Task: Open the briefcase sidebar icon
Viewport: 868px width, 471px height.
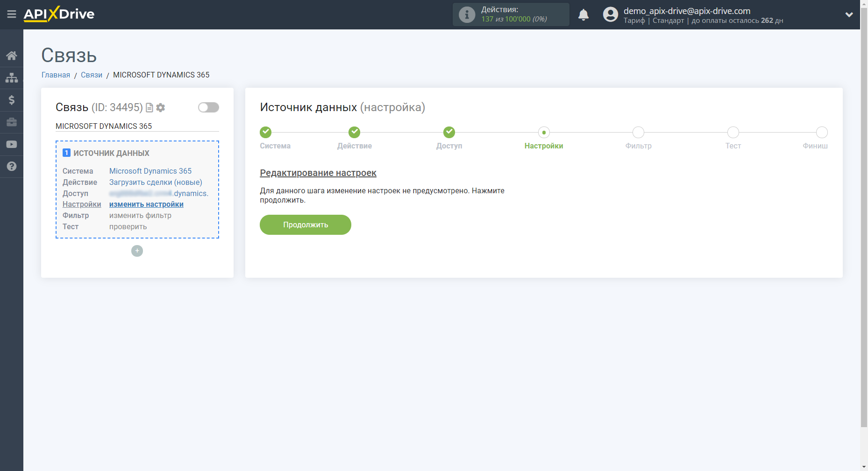Action: point(12,122)
